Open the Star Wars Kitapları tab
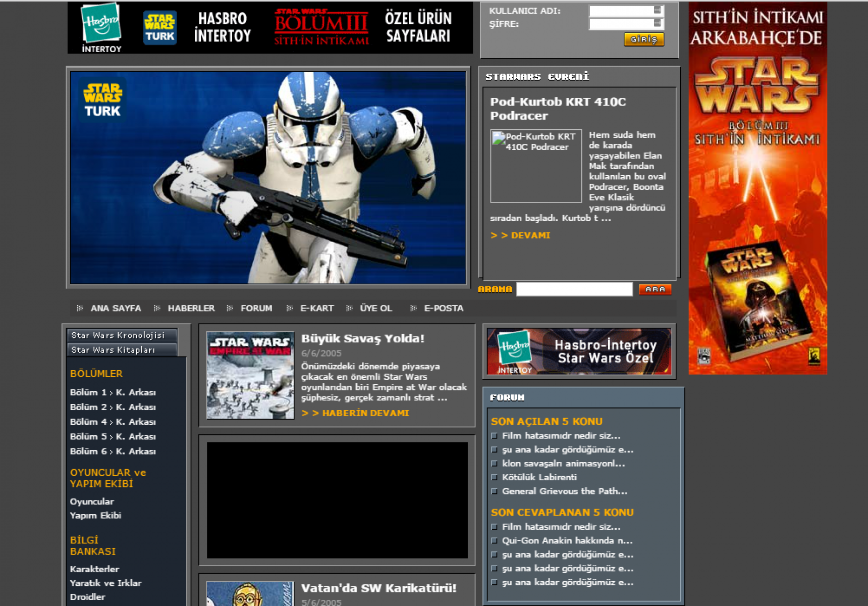Viewport: 868px width, 606px height. tap(121, 350)
